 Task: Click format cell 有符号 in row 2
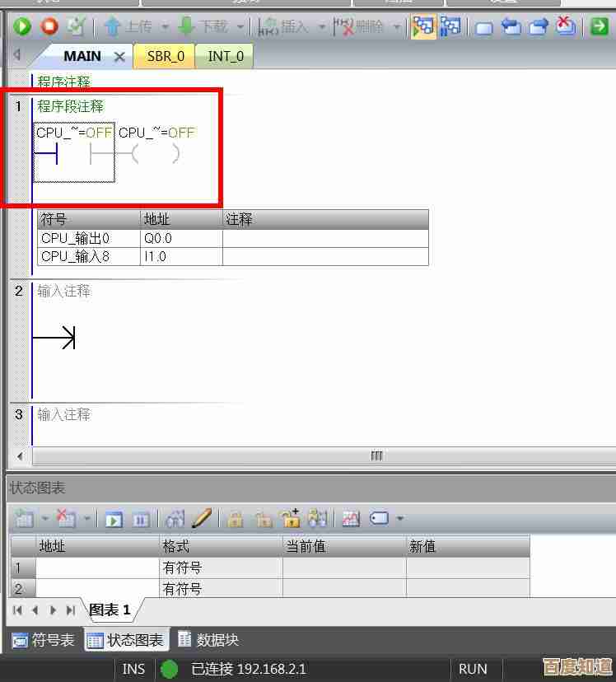(221, 588)
